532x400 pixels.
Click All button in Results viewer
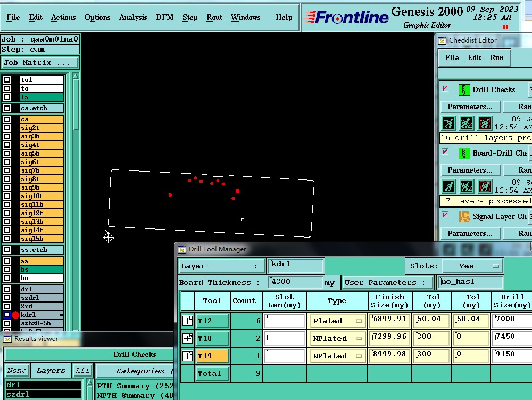pyautogui.click(x=82, y=371)
